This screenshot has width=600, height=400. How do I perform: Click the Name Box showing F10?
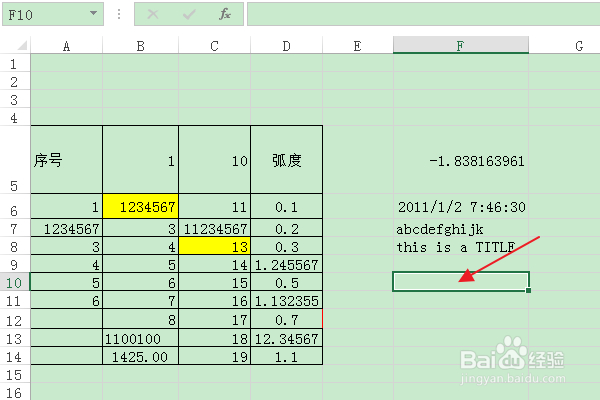pos(53,15)
